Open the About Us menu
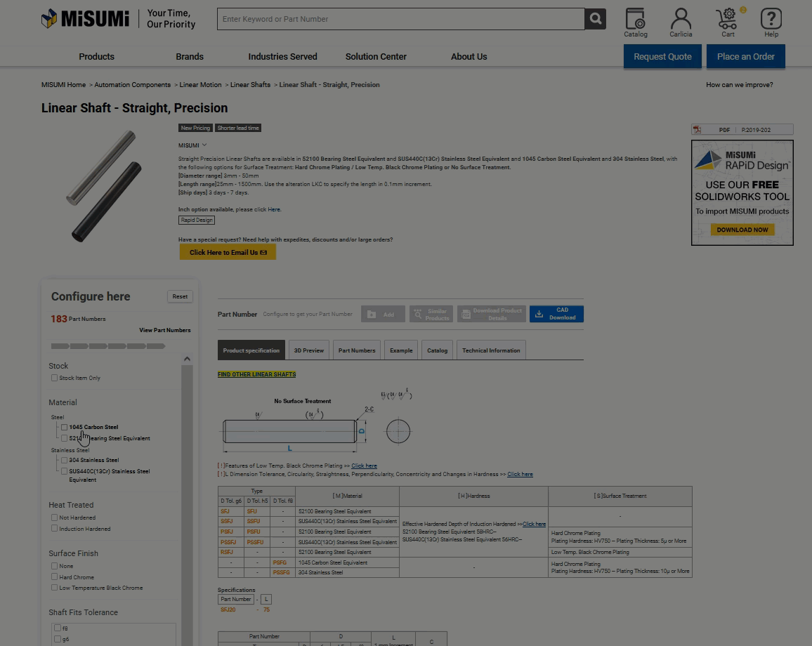Screen dimensions: 812x646 (x=469, y=56)
